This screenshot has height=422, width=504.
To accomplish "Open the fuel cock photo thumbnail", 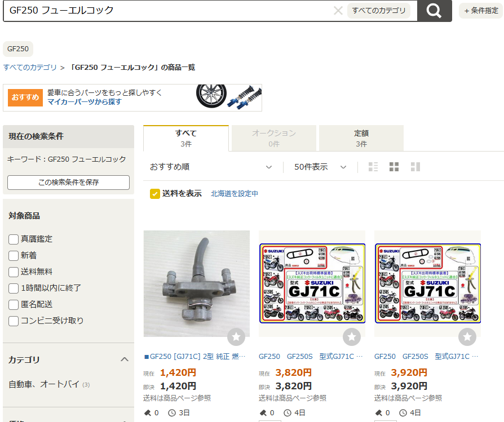I will [x=197, y=283].
